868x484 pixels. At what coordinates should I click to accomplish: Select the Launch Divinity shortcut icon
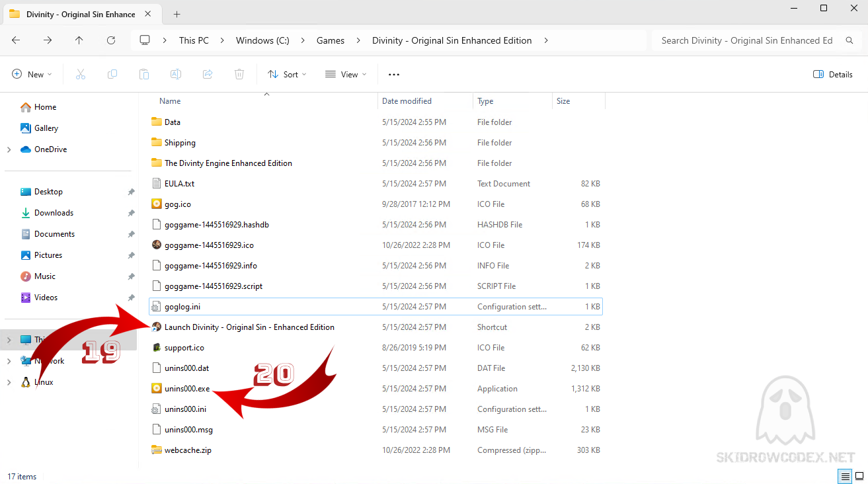[x=157, y=327]
